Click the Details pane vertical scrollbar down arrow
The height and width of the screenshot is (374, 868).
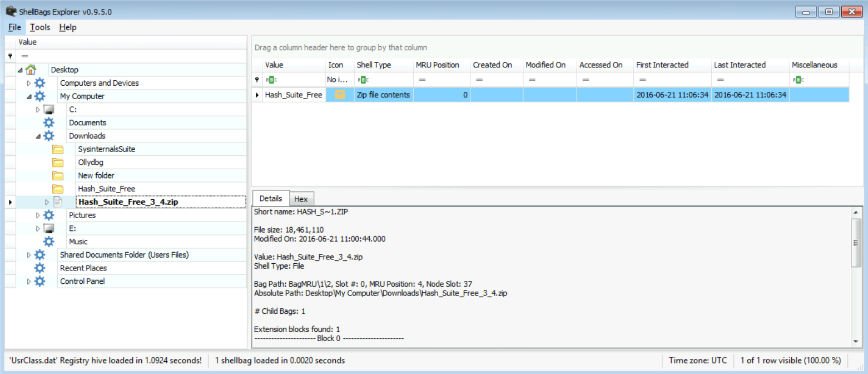point(855,341)
